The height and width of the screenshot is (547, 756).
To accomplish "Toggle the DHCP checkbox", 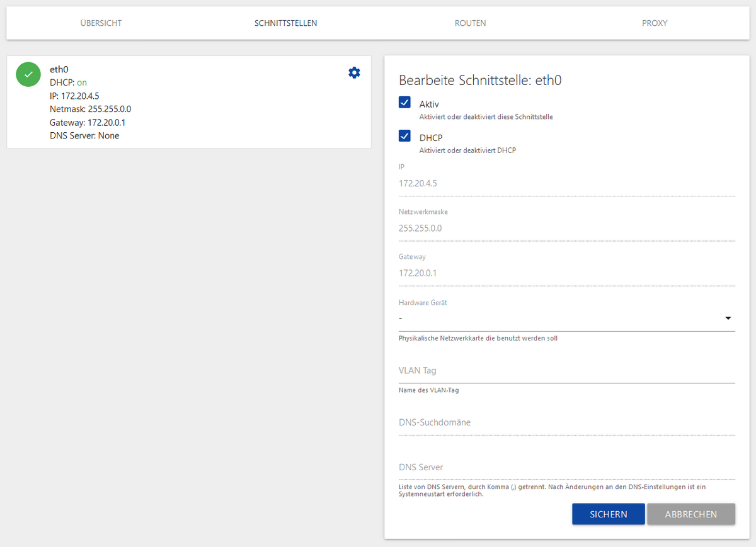I will click(x=404, y=136).
